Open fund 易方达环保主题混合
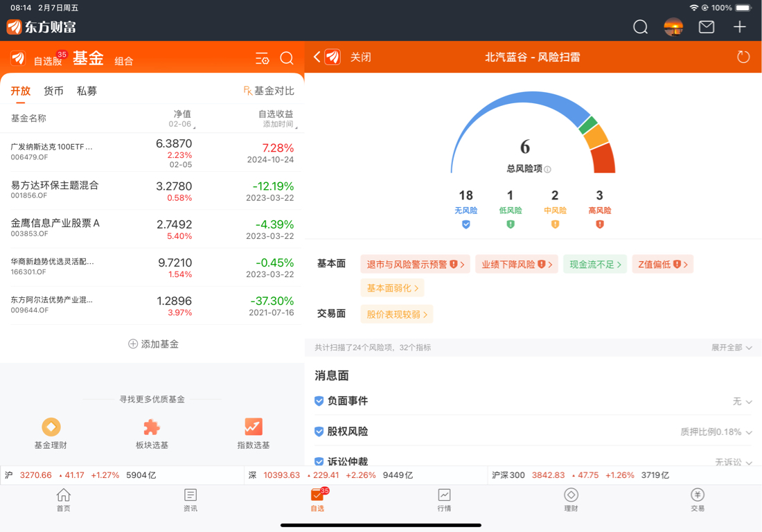762x532 pixels. click(152, 190)
